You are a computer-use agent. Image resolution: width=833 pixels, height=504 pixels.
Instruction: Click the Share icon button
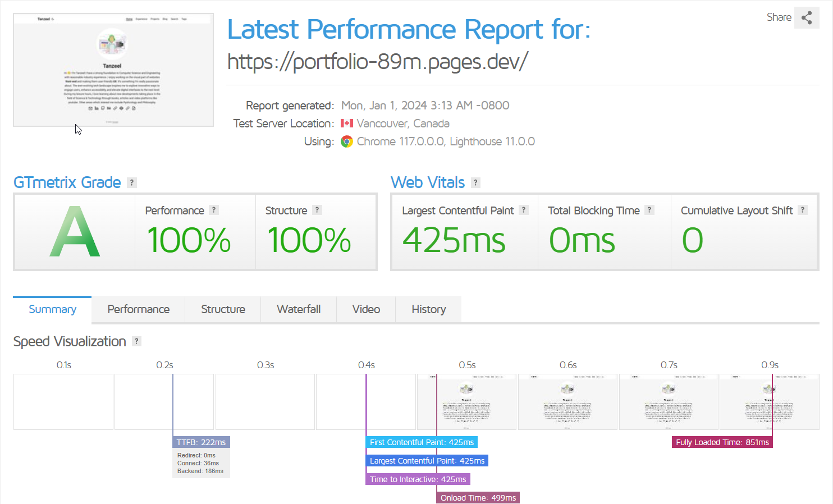(x=807, y=18)
